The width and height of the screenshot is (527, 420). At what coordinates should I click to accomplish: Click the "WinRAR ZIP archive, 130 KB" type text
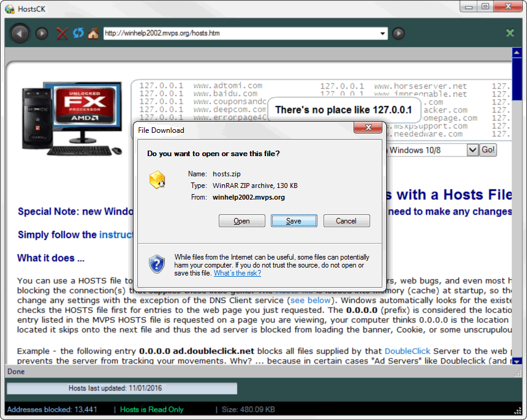pyautogui.click(x=255, y=186)
